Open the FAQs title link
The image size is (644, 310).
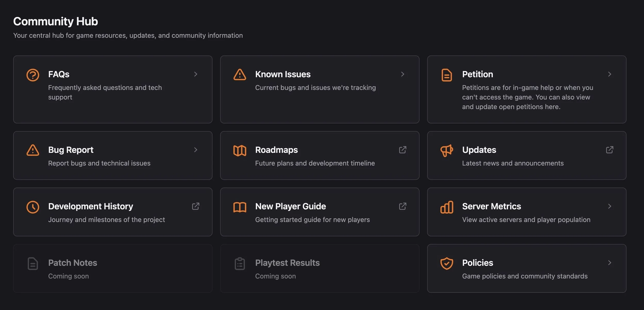(59, 74)
